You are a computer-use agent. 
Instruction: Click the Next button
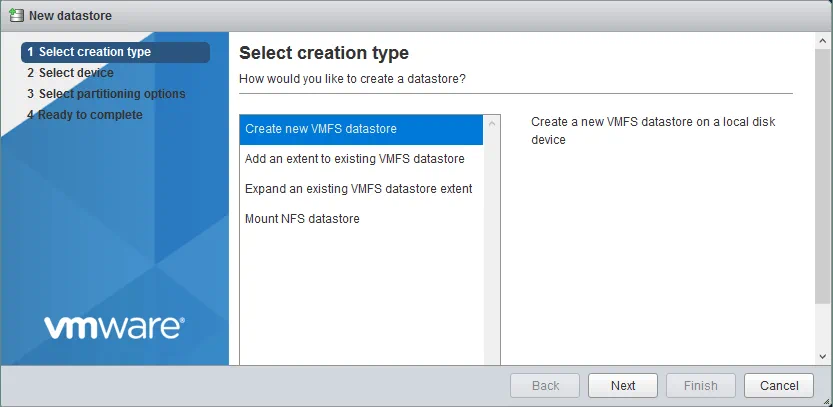(623, 386)
